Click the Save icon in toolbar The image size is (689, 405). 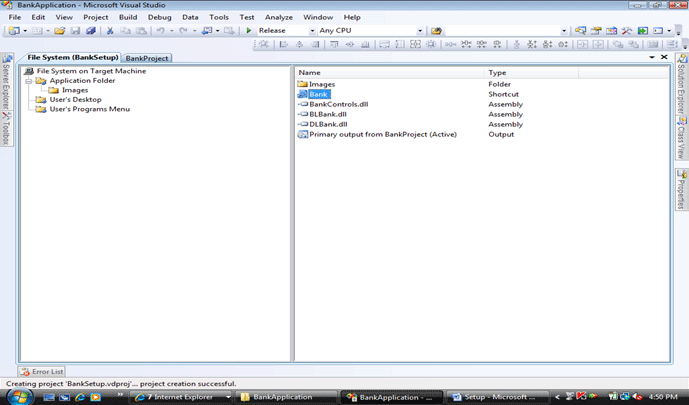click(76, 30)
